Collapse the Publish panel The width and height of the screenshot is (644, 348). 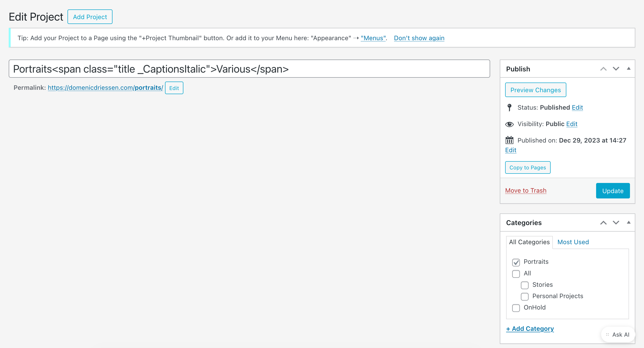tap(629, 69)
